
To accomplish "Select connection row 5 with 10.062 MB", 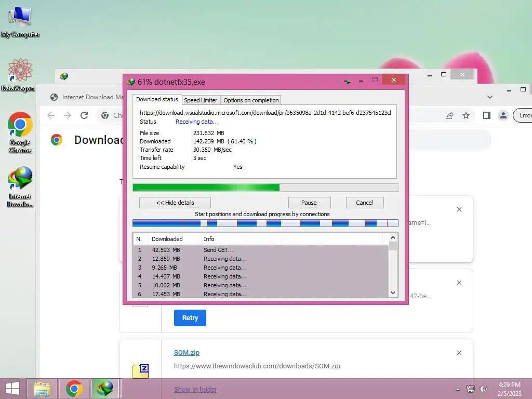I will [261, 285].
